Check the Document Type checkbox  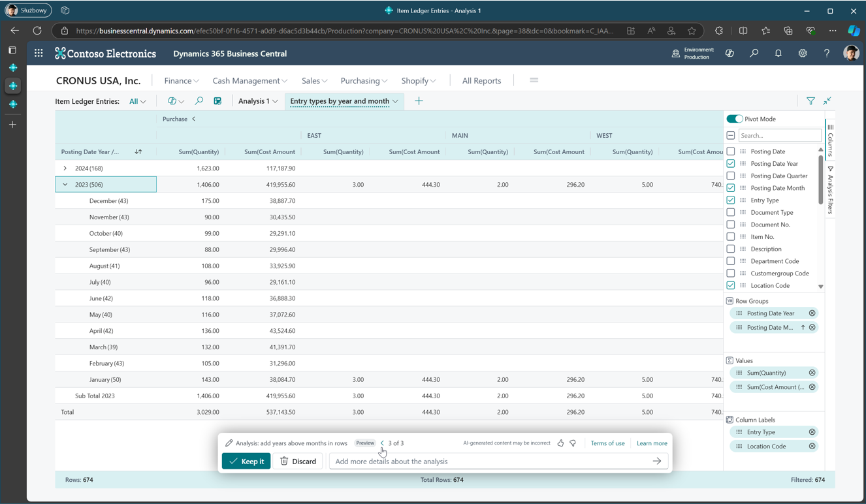(731, 212)
